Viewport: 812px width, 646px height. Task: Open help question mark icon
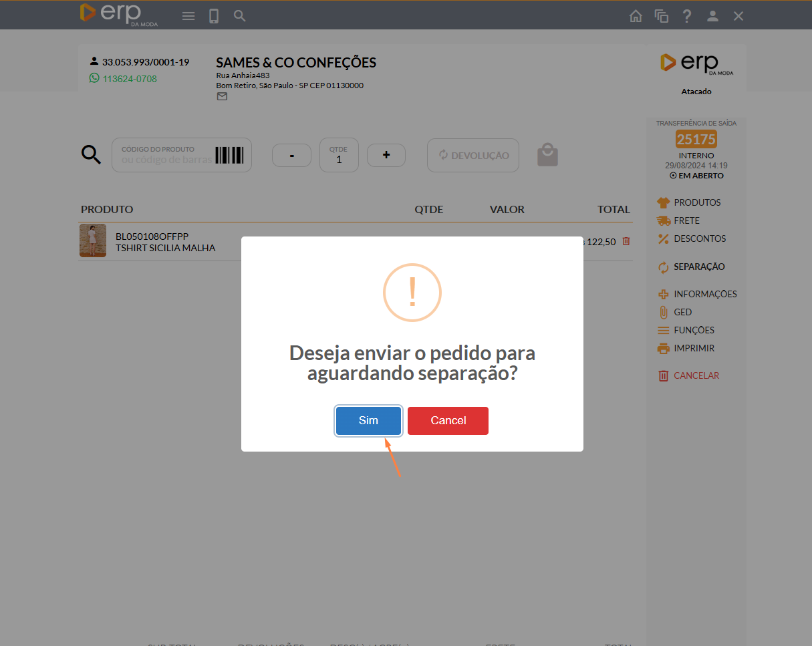click(x=686, y=16)
